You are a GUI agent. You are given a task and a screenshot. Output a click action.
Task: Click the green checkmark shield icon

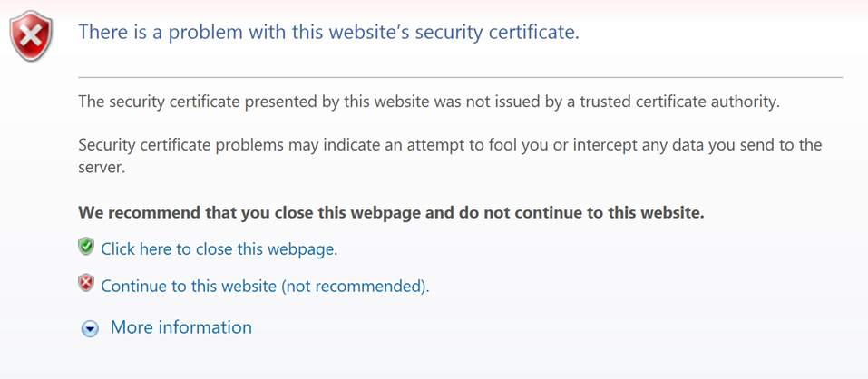tap(86, 247)
